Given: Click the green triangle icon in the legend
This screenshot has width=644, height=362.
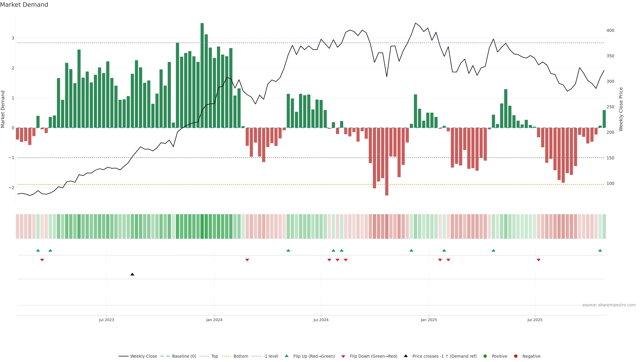Looking at the screenshot, I should pos(287,356).
